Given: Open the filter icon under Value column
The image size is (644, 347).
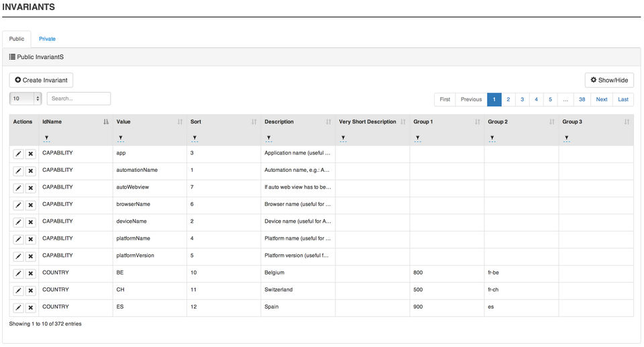Looking at the screenshot, I should point(120,138).
